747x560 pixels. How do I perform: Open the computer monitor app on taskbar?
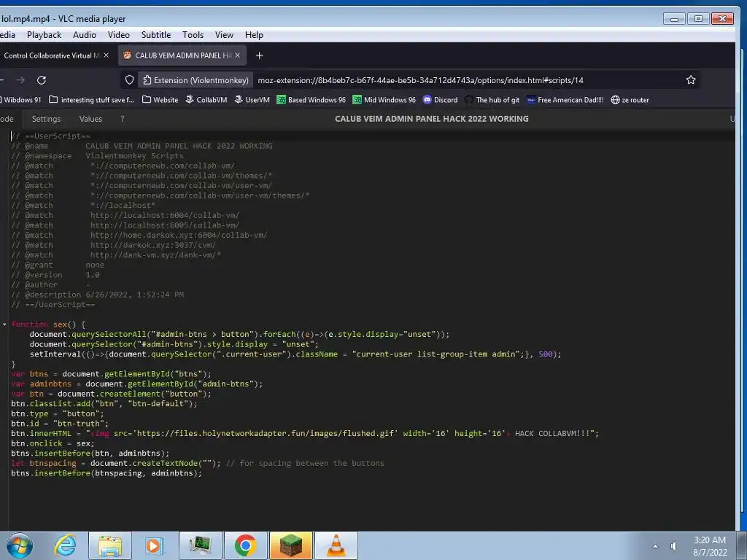point(201,545)
